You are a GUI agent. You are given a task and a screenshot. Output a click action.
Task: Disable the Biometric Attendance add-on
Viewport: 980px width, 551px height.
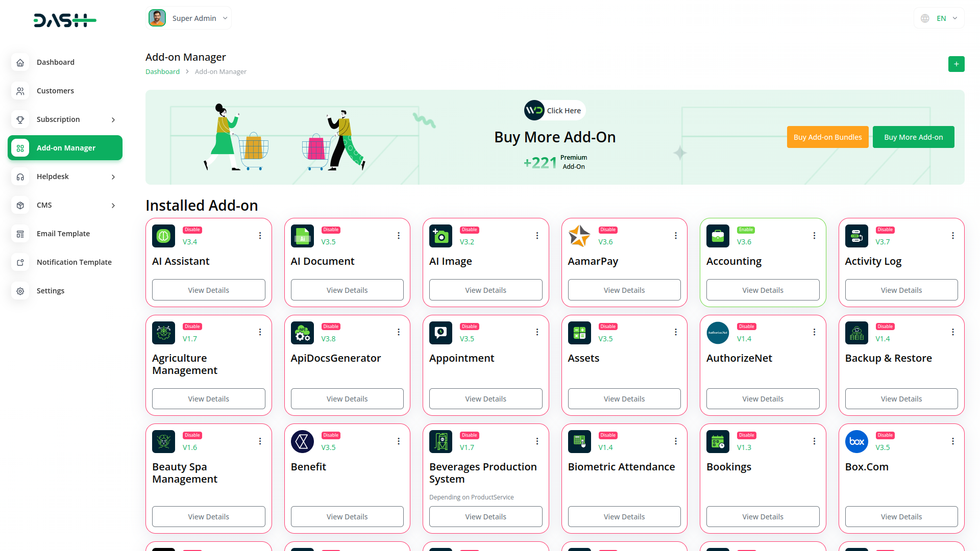coord(607,435)
